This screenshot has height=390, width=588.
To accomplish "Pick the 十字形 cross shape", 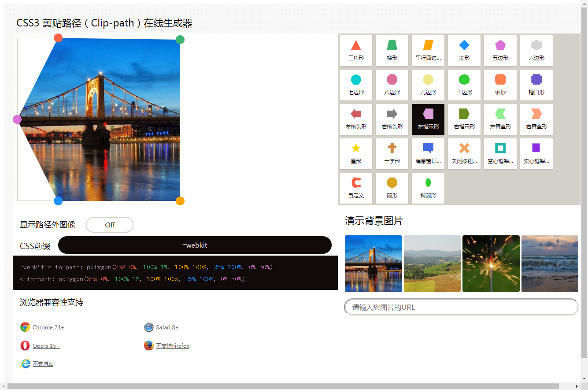I will [x=392, y=153].
